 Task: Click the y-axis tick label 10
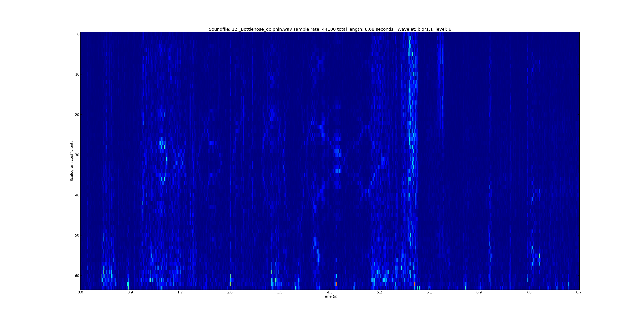pos(77,74)
